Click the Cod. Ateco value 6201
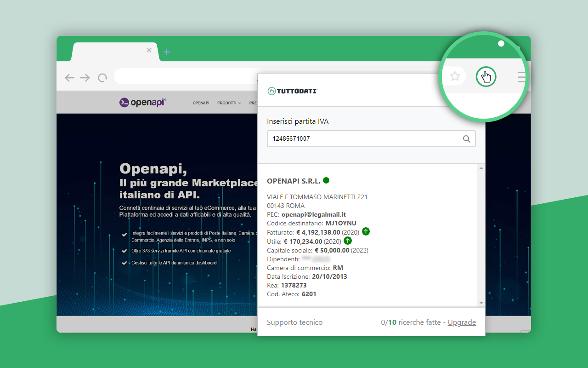 pyautogui.click(x=309, y=294)
